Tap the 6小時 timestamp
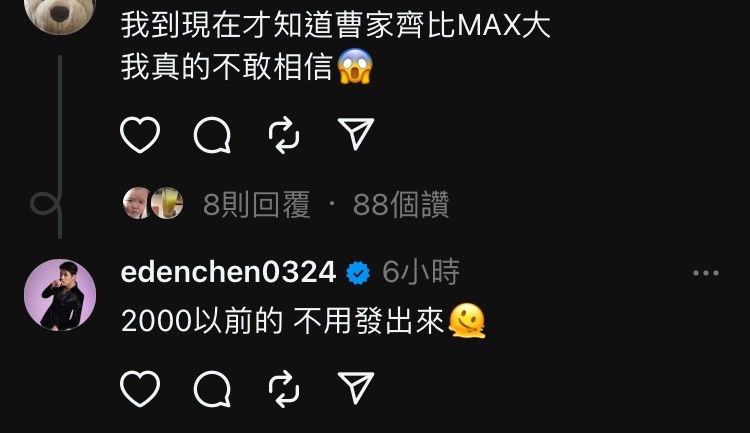 tap(421, 272)
